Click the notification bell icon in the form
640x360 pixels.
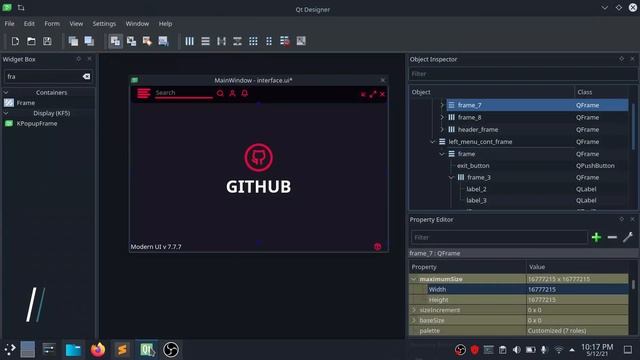(x=244, y=93)
